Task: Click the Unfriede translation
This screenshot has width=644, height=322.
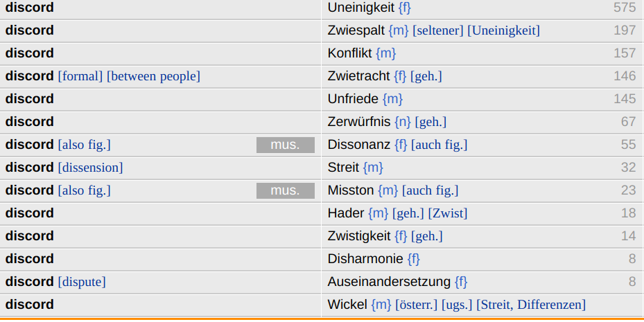Action: click(353, 99)
